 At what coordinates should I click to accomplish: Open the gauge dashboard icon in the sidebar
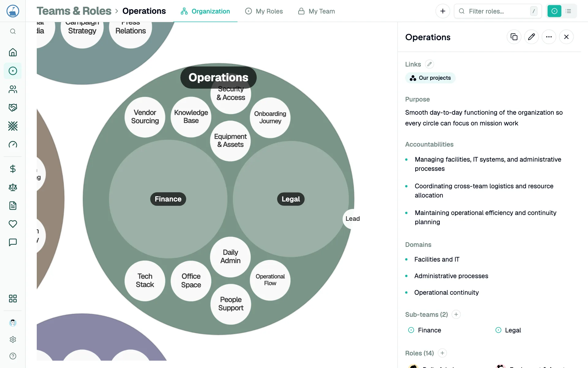(x=13, y=144)
